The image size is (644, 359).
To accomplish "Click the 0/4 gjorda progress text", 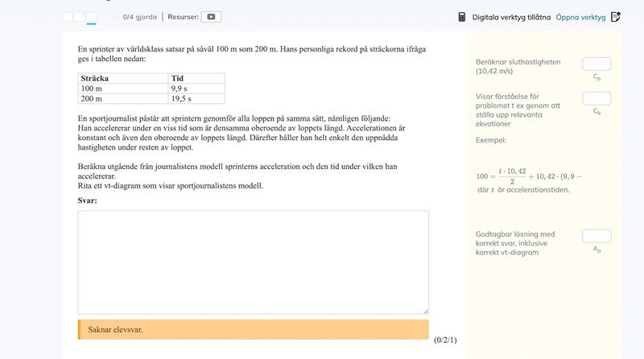I will coord(139,16).
